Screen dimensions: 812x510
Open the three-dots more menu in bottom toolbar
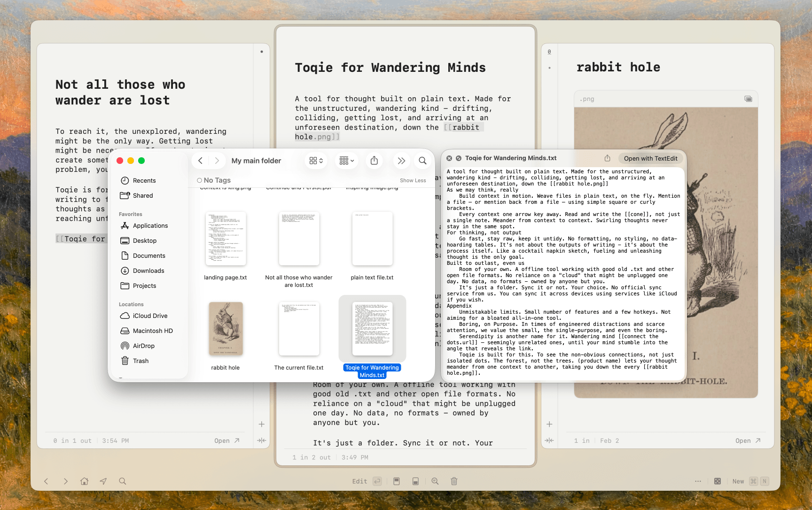point(698,481)
